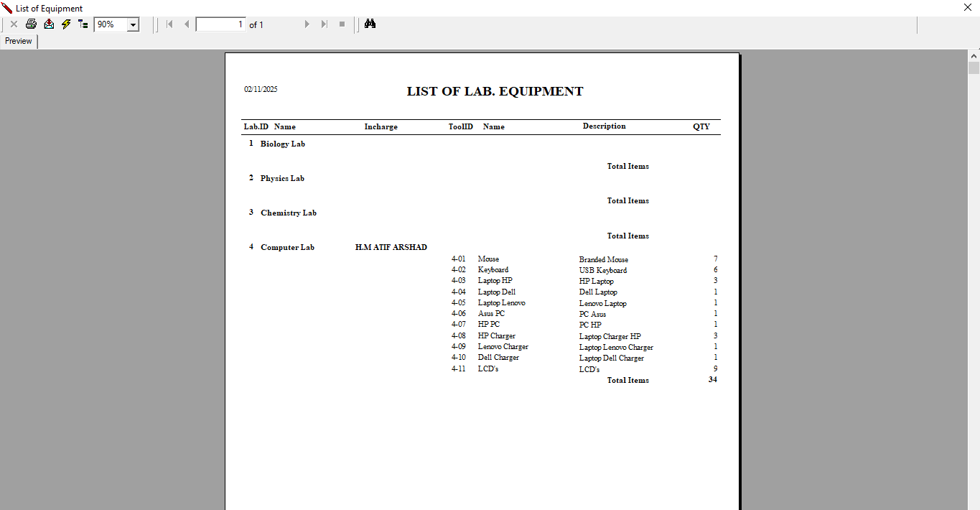The height and width of the screenshot is (510, 980).
Task: Open the 90% zoom dropdown arrow
Action: (x=133, y=25)
